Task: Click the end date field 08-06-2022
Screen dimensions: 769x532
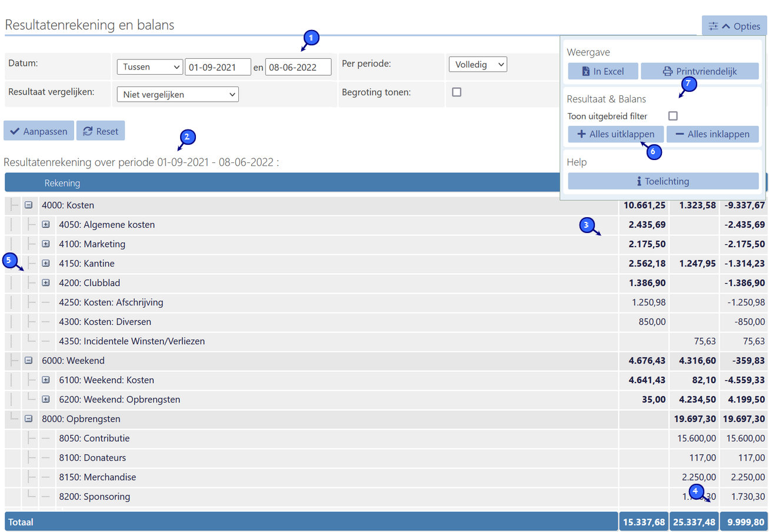Action: click(x=298, y=67)
